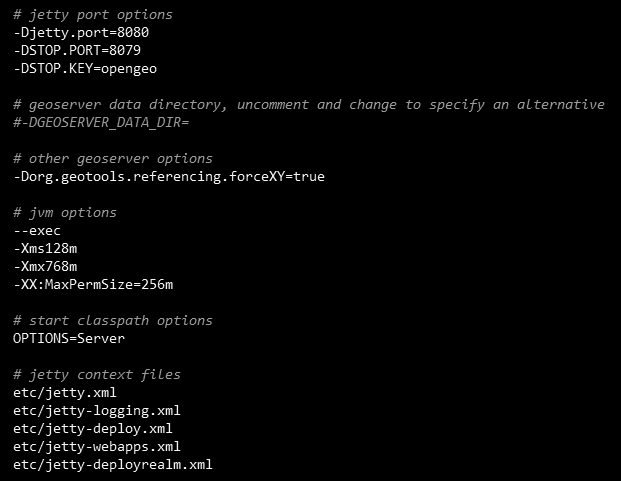Click the OPTIONS=Server line
Image resolution: width=621 pixels, height=481 pixels.
click(x=69, y=339)
